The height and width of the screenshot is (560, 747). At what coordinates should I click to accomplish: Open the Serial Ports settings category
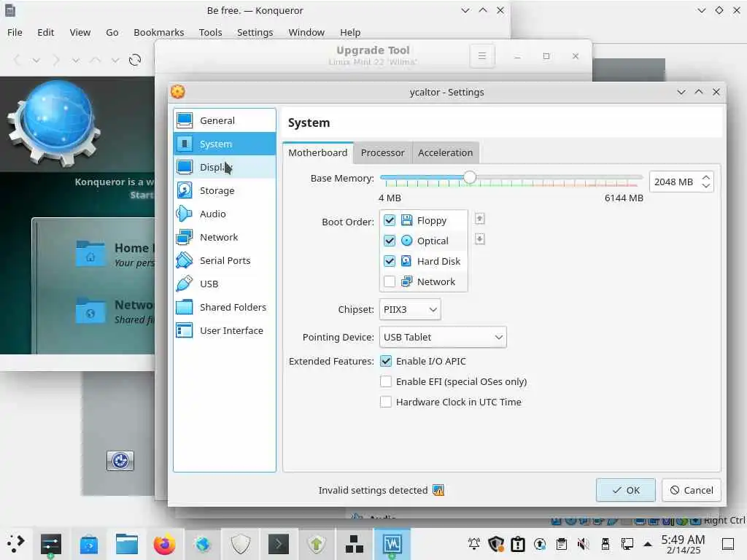[x=225, y=260]
